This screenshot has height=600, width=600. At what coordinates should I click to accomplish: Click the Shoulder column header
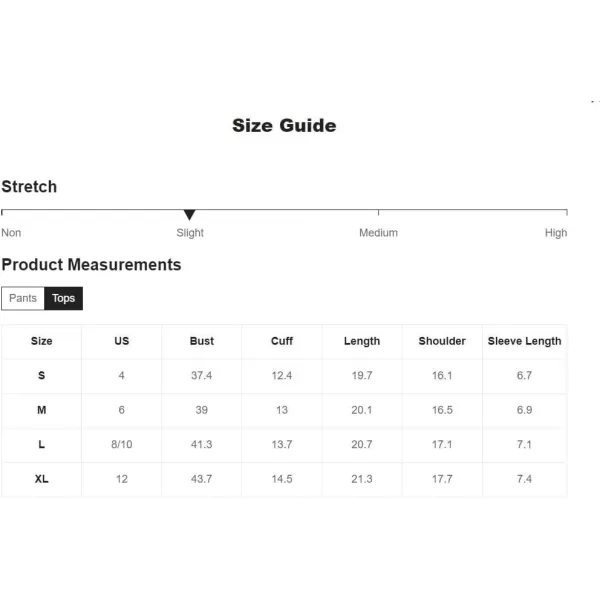point(442,341)
